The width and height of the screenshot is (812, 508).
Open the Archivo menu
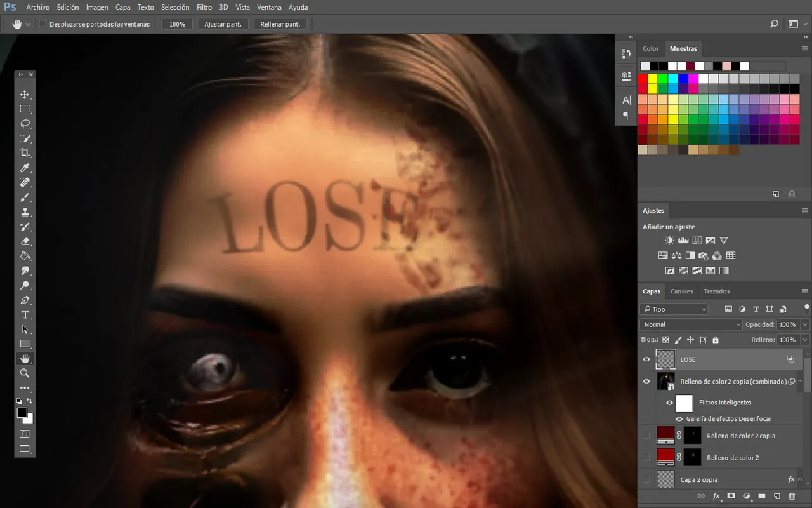point(38,8)
